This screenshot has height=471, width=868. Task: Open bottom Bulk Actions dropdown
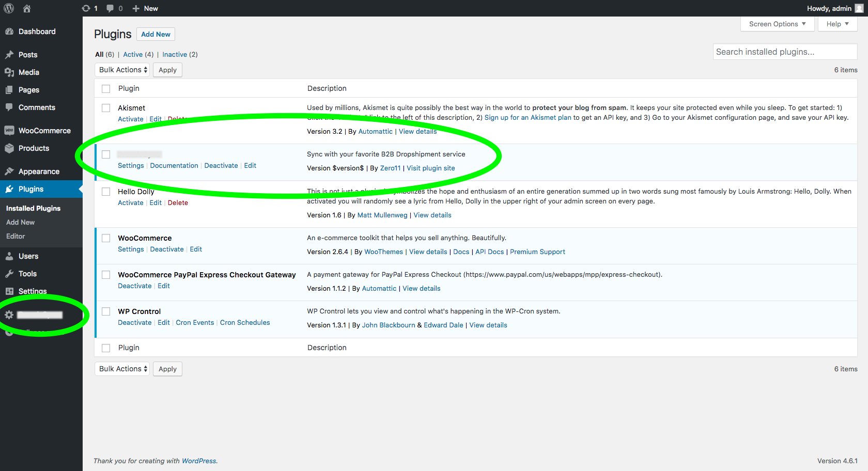point(122,369)
